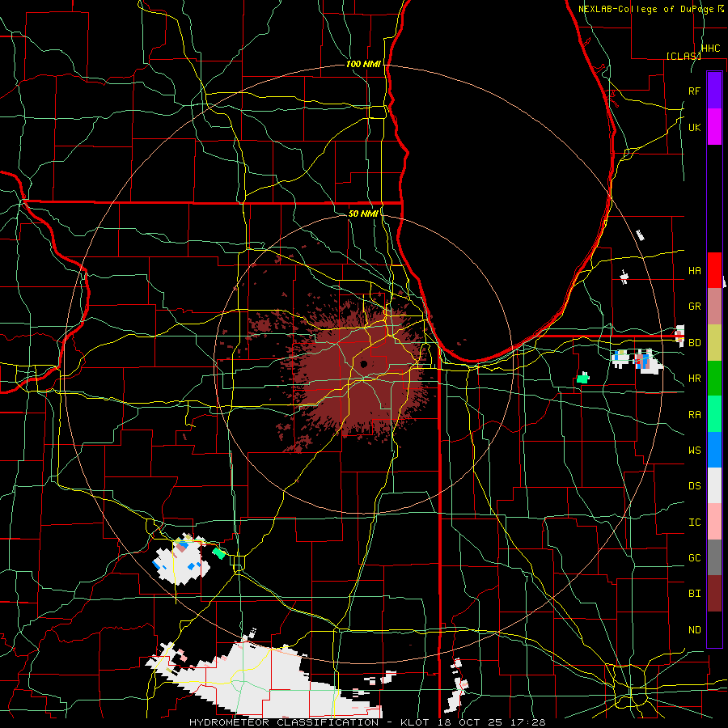Click the magenta UK legend color swatch
The image size is (728, 728).
(714, 127)
